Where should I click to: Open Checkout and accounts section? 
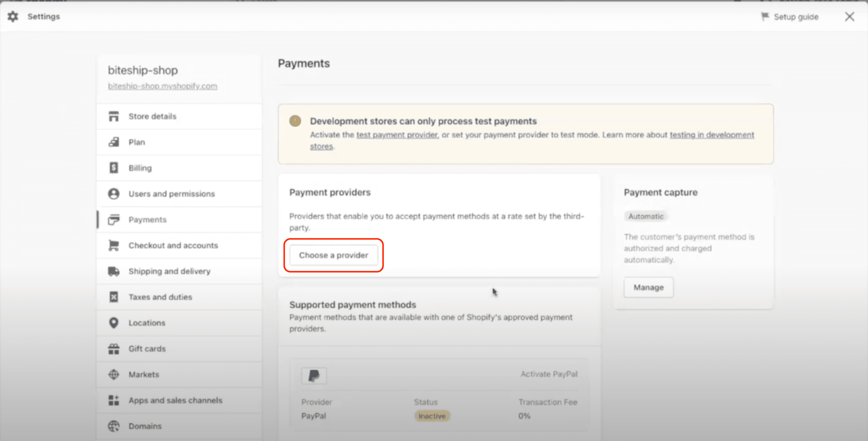point(179,245)
